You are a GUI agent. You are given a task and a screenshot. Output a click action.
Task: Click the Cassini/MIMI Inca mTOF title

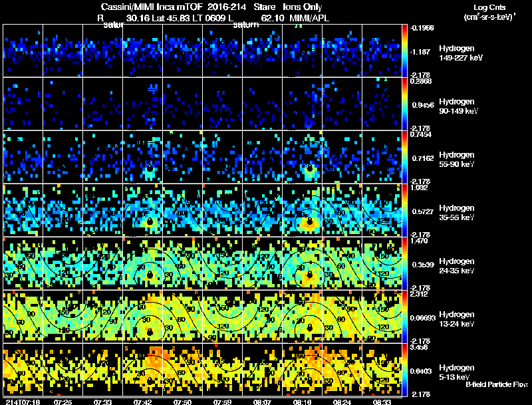click(152, 7)
